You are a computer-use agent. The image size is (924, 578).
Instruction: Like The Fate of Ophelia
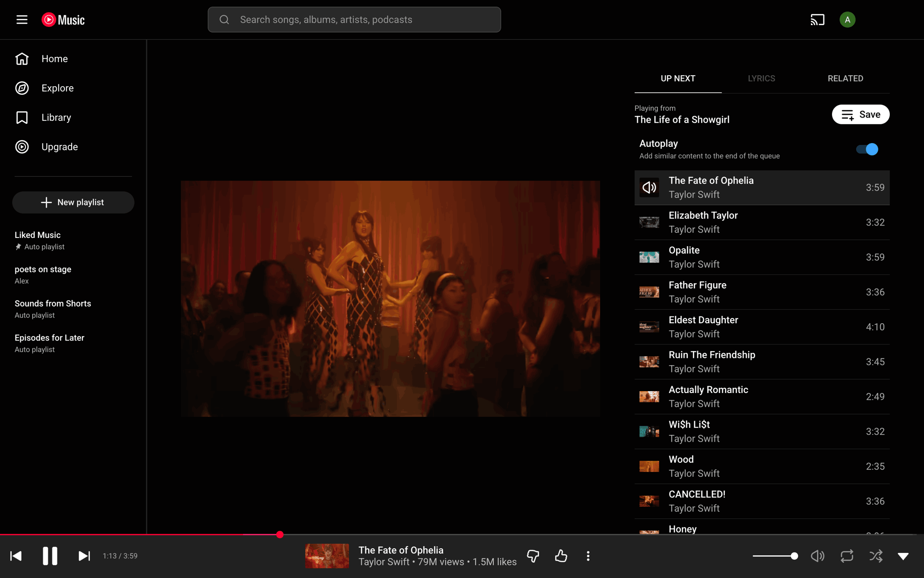click(x=561, y=556)
